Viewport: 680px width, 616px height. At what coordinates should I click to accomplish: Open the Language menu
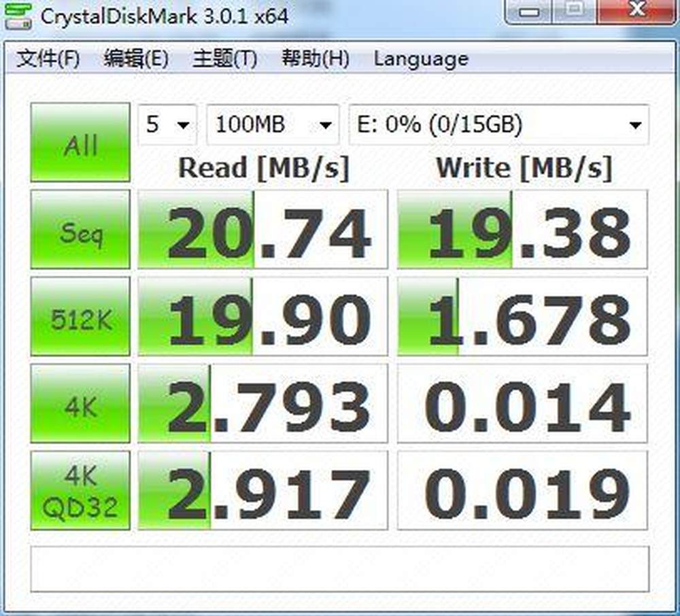[421, 59]
